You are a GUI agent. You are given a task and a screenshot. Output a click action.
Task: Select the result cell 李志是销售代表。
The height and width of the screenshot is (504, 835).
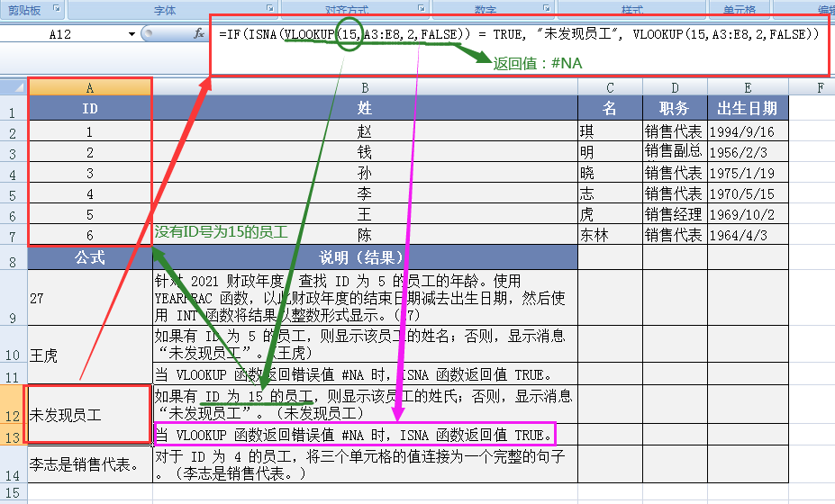(x=89, y=464)
